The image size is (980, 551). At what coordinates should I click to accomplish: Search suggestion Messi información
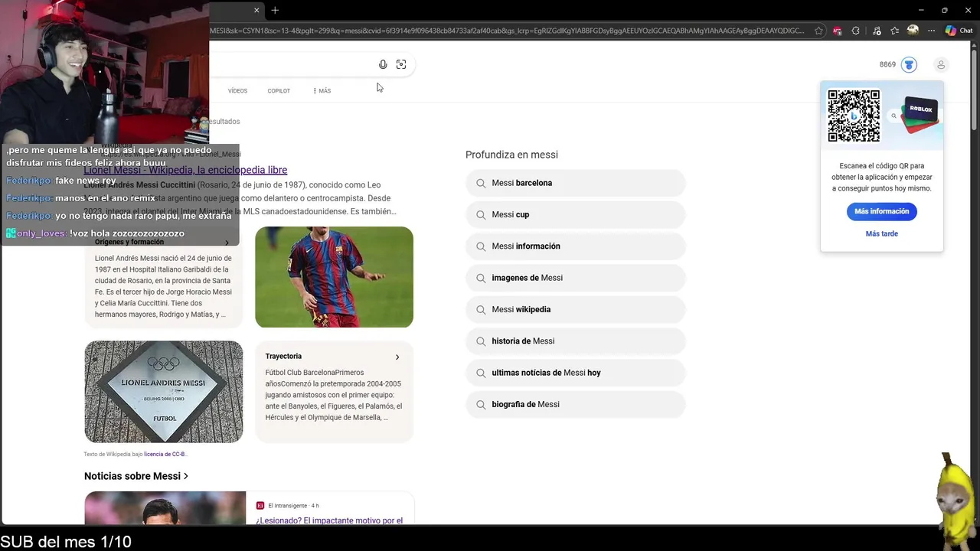[576, 246]
